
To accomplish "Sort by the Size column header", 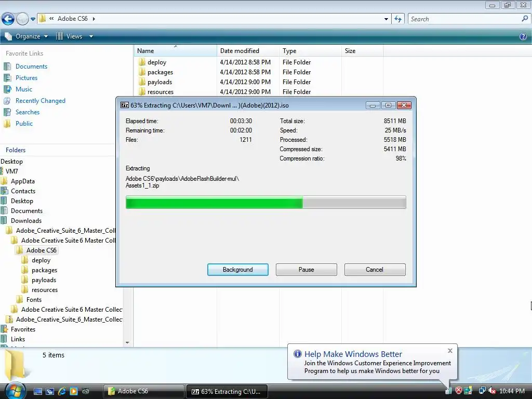I will [x=362, y=50].
